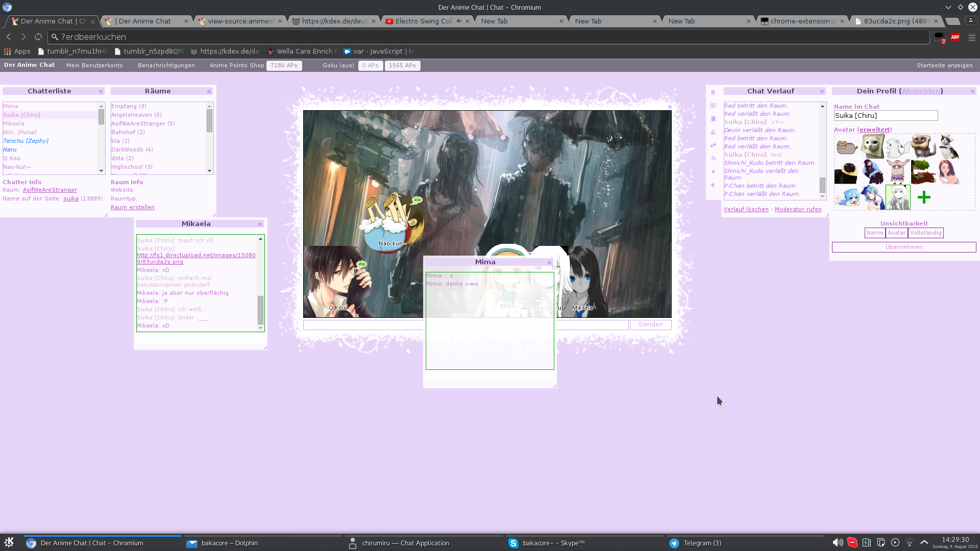
Task: Click the speaker mute icon in sidebar
Action: 713,185
